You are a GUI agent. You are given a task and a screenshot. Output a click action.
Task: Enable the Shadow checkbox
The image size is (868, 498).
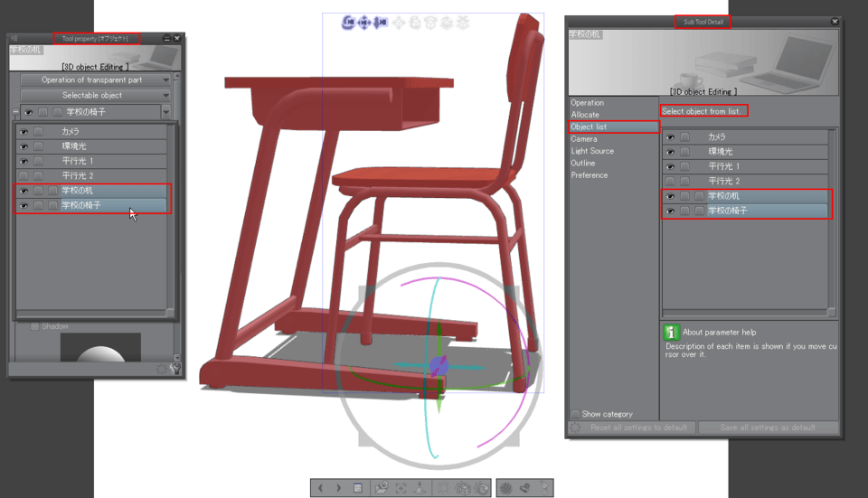click(x=35, y=326)
